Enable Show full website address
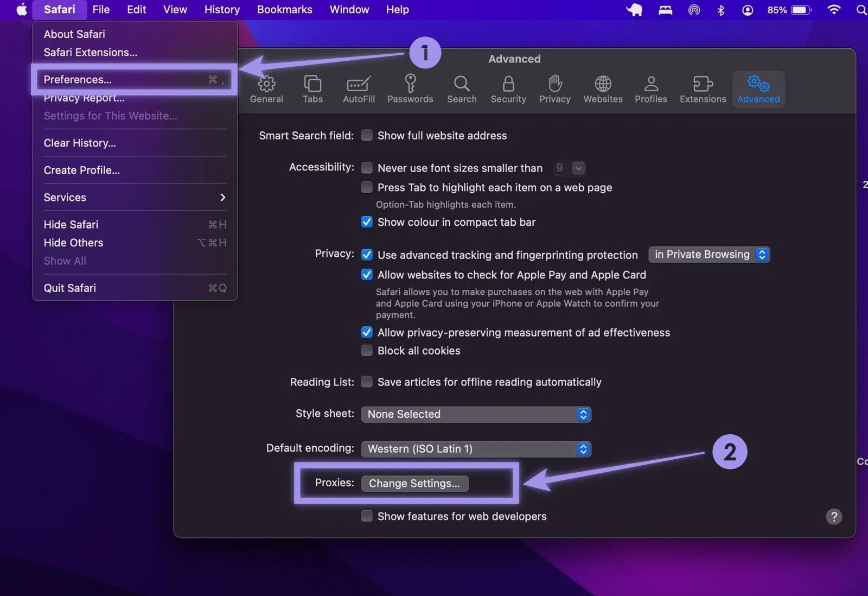 tap(367, 135)
